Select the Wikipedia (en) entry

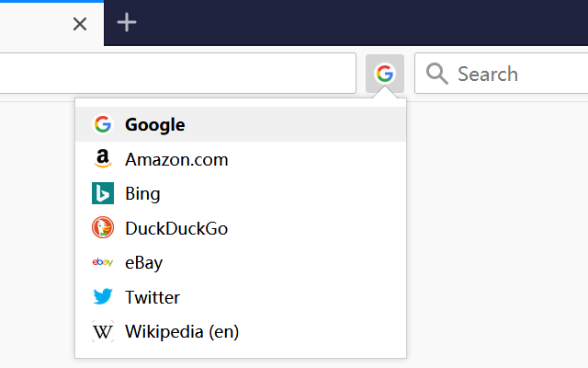[182, 332]
